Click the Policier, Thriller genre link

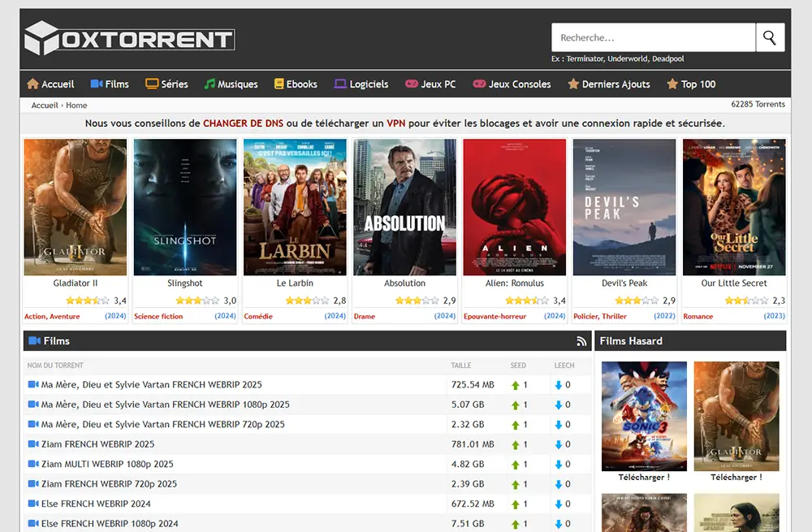[x=600, y=316]
